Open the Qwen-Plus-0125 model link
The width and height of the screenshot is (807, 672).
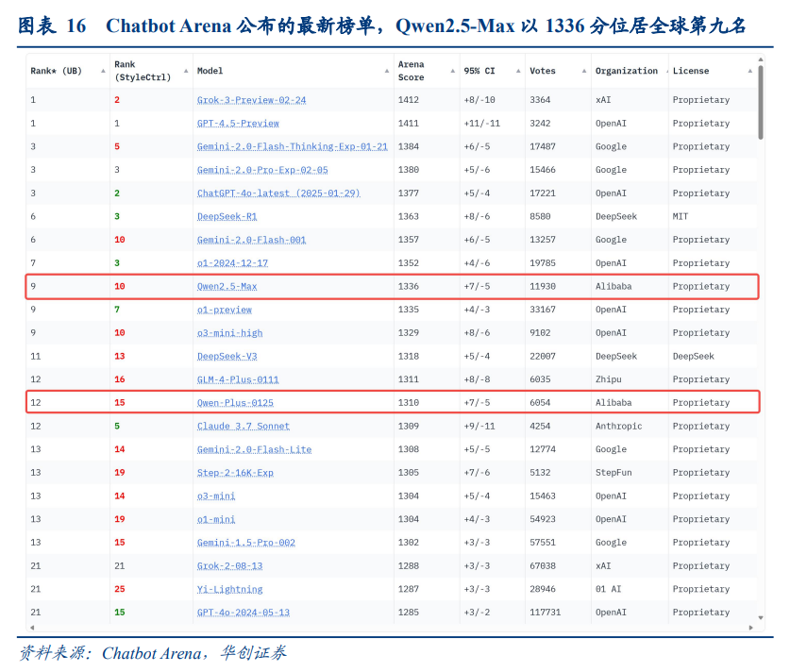pos(235,403)
